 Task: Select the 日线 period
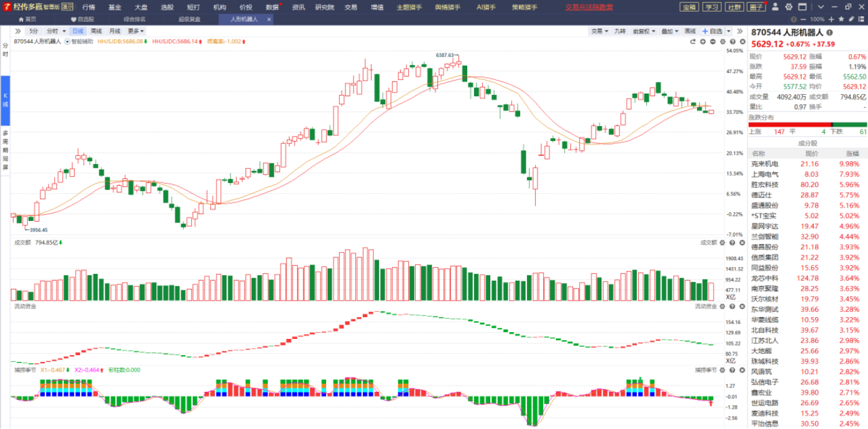click(x=77, y=31)
